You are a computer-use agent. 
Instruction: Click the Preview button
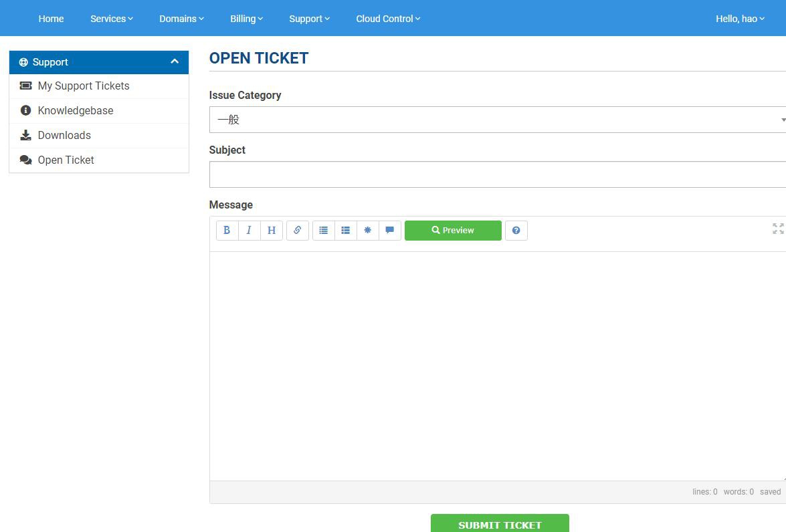[x=453, y=231]
